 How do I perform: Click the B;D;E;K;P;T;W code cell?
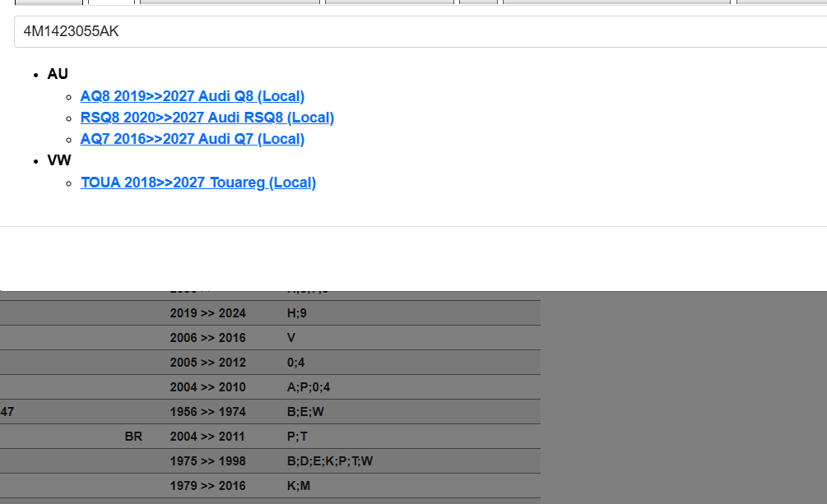click(x=329, y=461)
